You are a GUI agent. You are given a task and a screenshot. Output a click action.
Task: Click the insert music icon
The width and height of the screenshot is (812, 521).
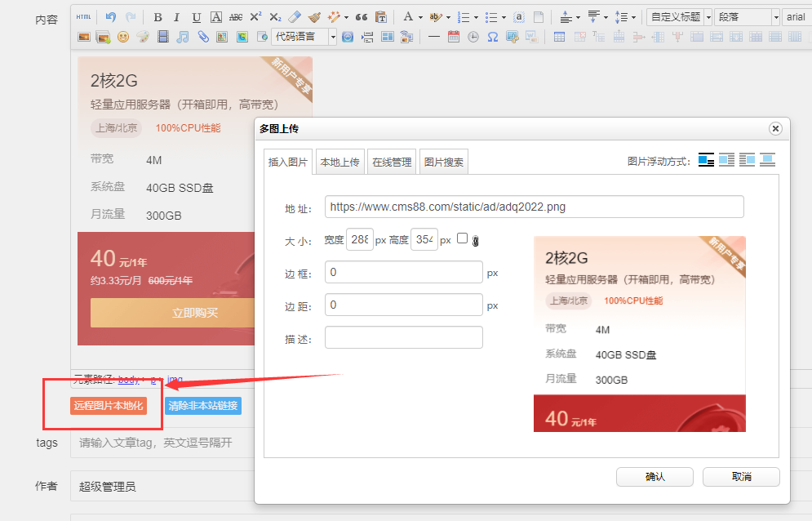coord(183,36)
